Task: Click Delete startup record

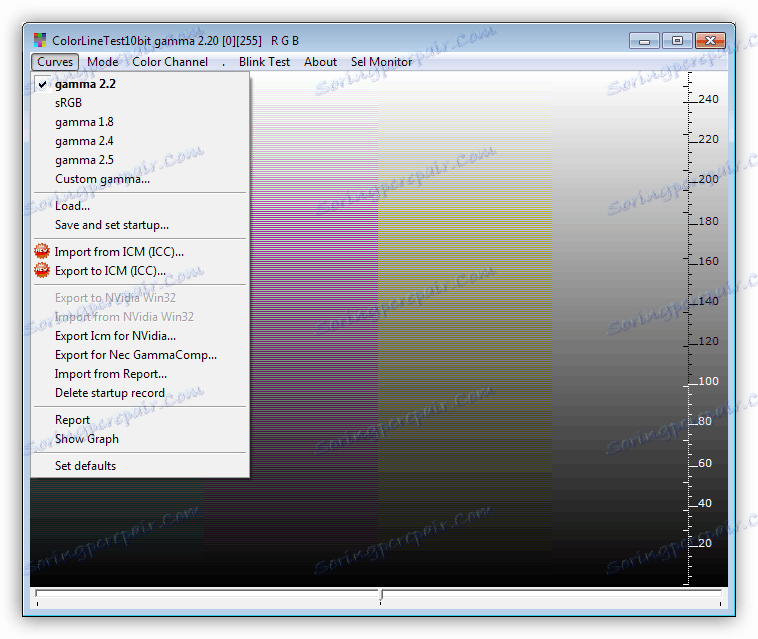Action: [140, 393]
